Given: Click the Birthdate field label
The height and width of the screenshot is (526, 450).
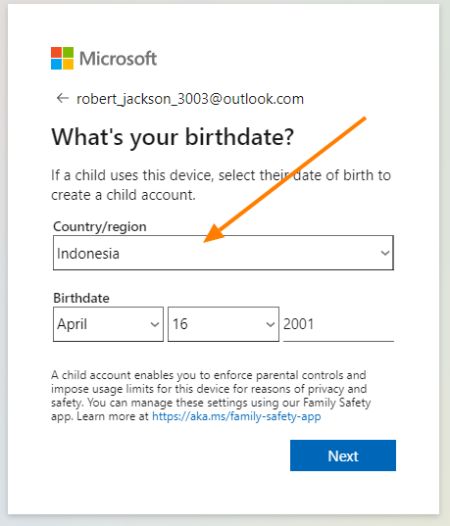Looking at the screenshot, I should (x=81, y=298).
